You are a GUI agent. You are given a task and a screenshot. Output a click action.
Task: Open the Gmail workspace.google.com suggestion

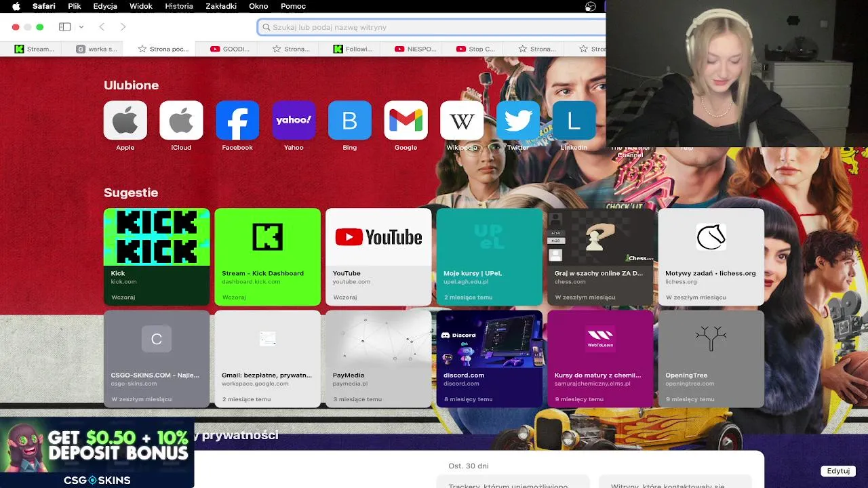[x=267, y=359]
